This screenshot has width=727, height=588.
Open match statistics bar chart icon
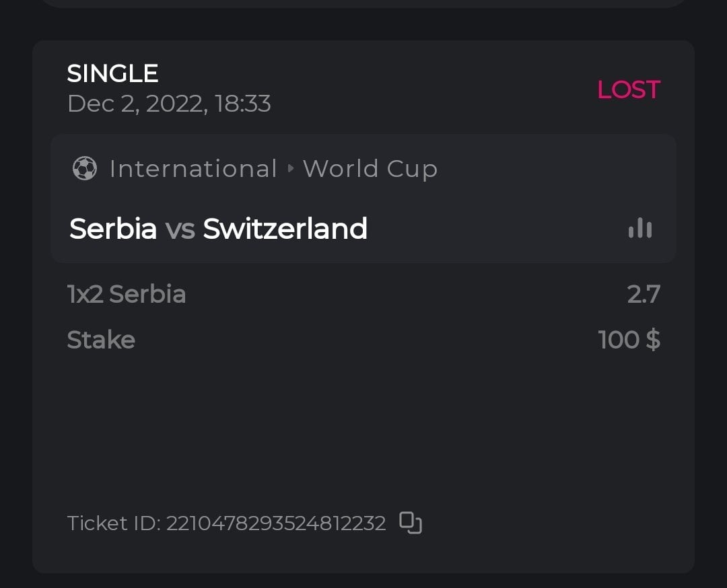639,229
